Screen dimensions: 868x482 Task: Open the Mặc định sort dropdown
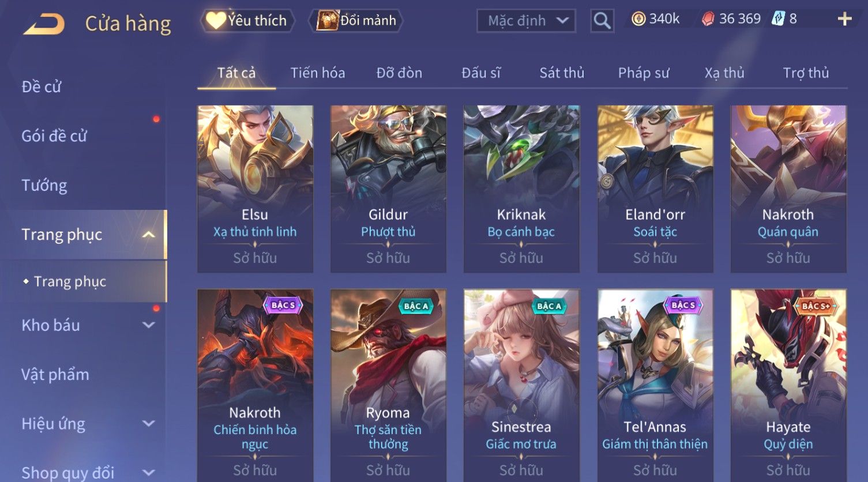click(x=526, y=21)
